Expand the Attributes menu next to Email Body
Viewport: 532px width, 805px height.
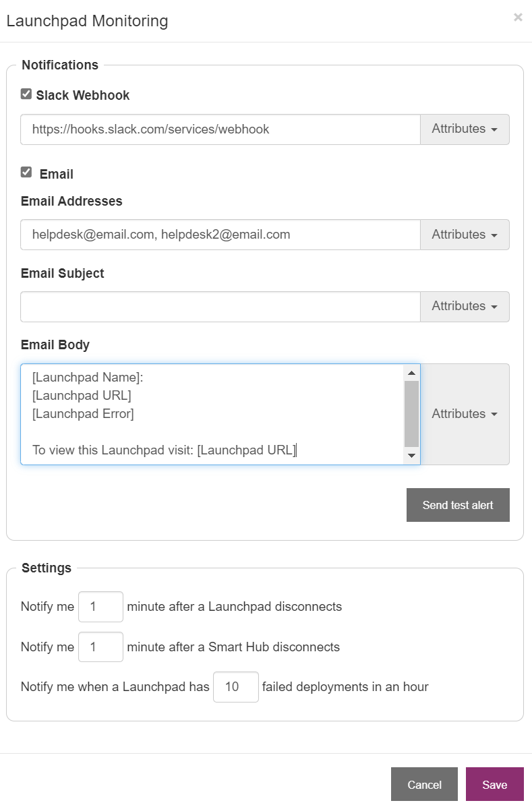pyautogui.click(x=464, y=413)
